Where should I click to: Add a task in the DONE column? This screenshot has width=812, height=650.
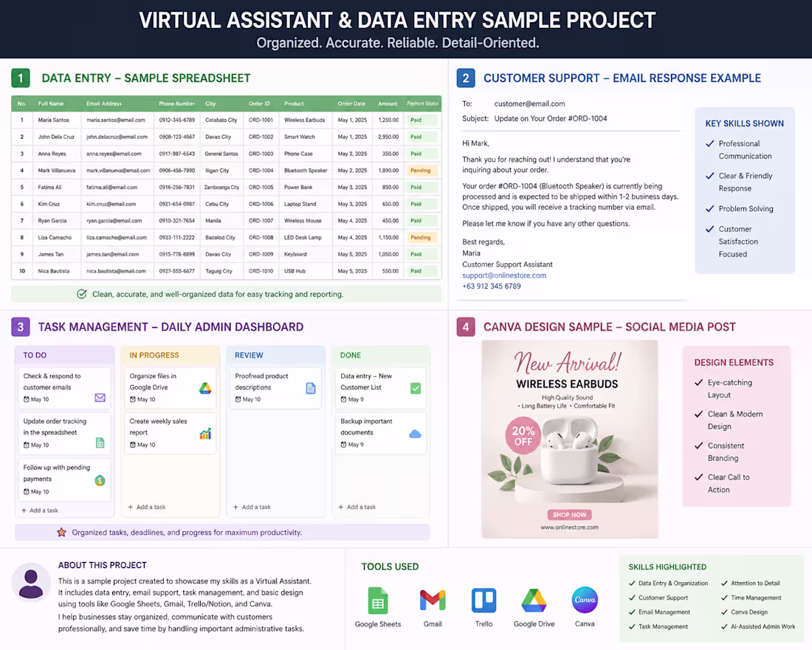(x=357, y=507)
